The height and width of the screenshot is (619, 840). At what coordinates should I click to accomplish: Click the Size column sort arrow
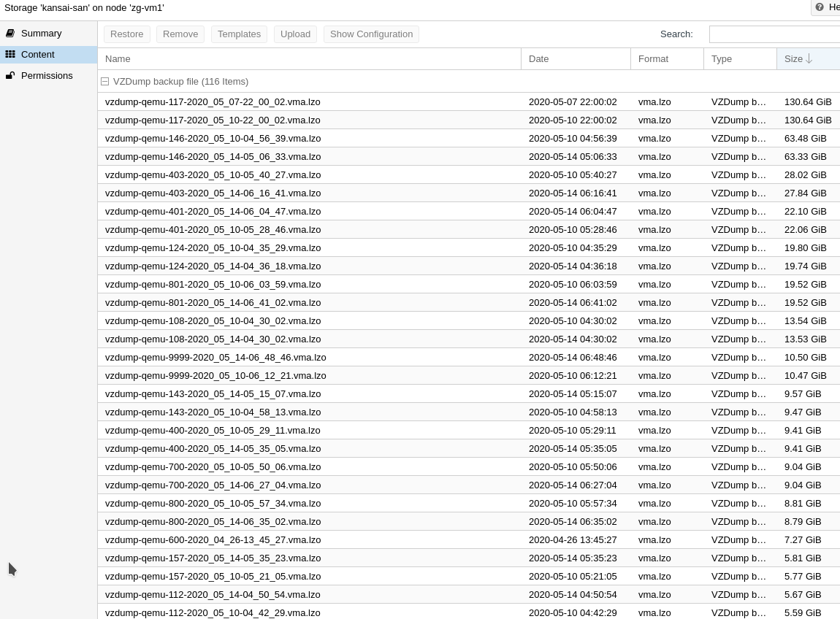[809, 59]
